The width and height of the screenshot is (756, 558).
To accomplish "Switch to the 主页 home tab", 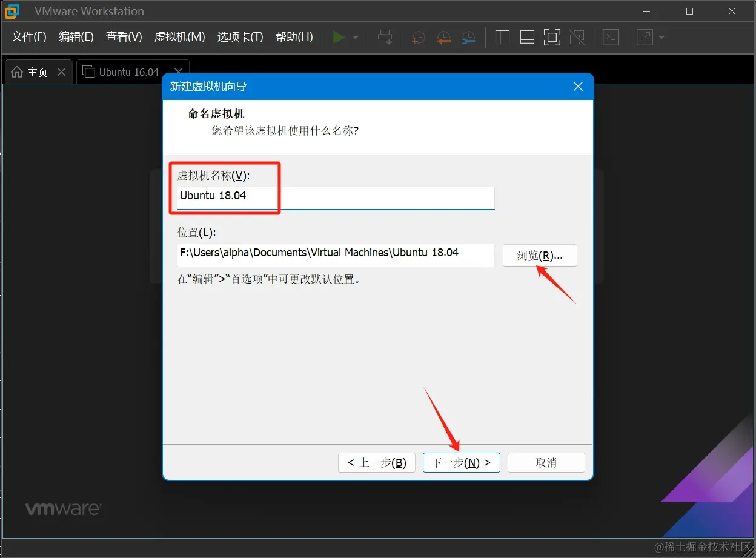I will pyautogui.click(x=39, y=71).
